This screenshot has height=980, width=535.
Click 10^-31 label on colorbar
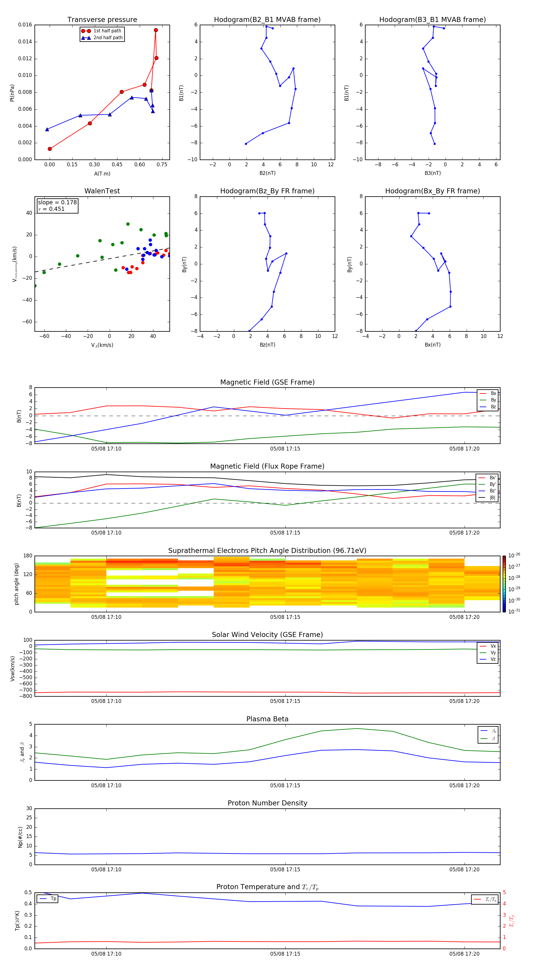click(x=514, y=611)
